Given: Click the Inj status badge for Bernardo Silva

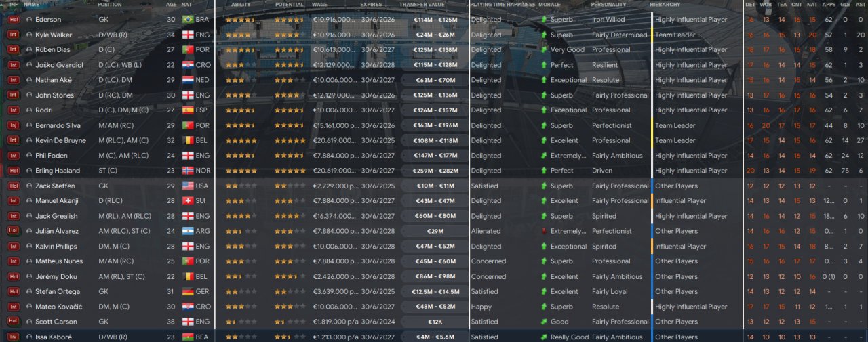Looking at the screenshot, I should (x=14, y=125).
